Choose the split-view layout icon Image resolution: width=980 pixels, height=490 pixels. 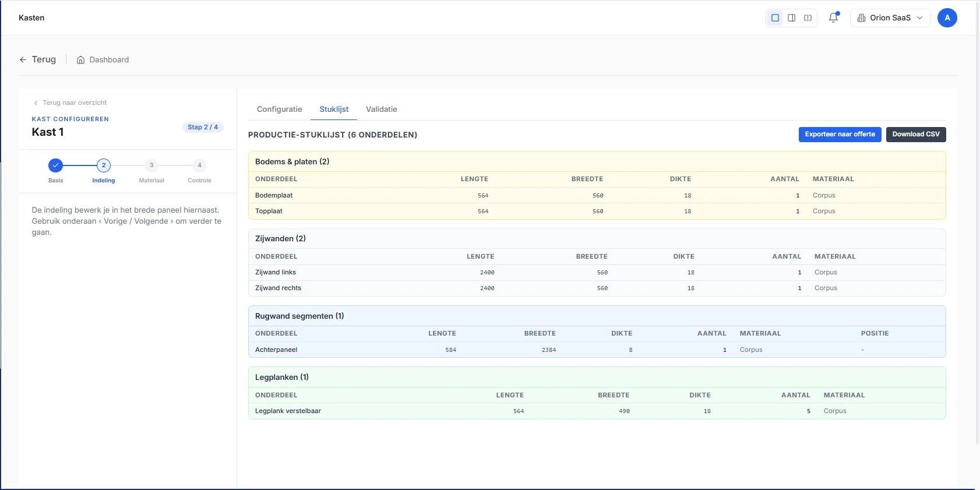coord(808,18)
